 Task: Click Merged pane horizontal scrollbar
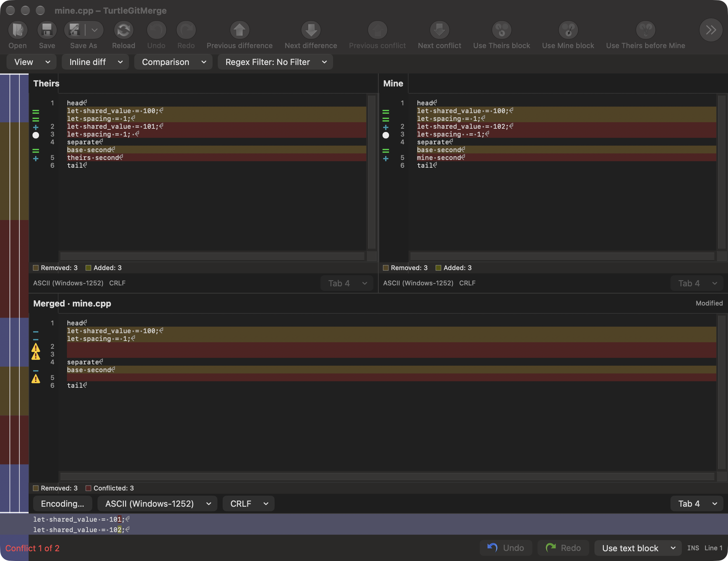(387, 476)
